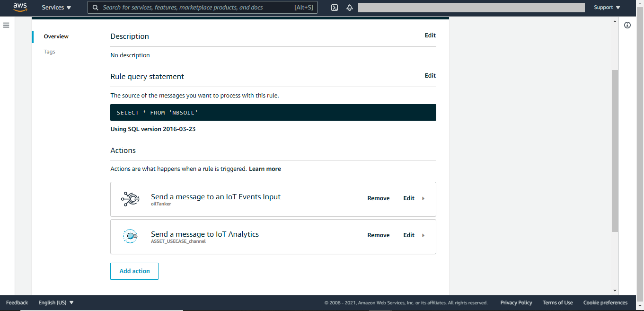Open the Learn more link
Image resolution: width=644 pixels, height=311 pixels.
coord(265,169)
